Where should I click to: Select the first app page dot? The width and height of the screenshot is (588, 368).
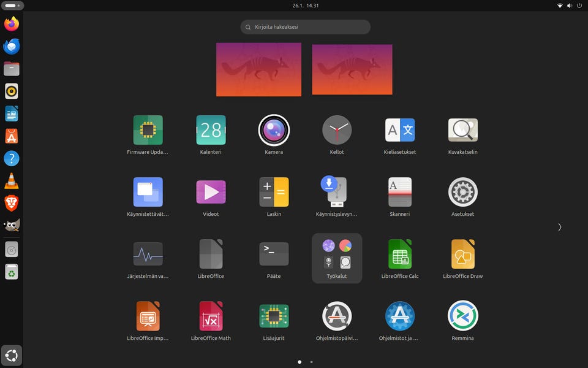click(300, 362)
